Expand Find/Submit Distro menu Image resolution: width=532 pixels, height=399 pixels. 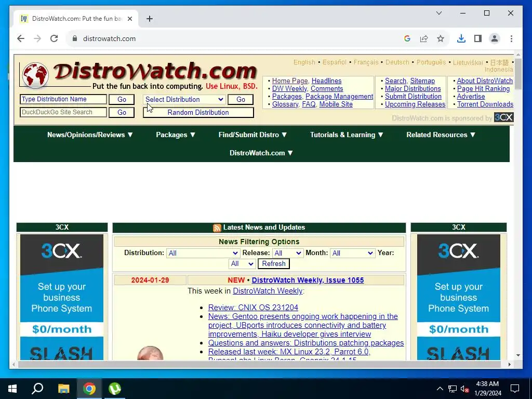[x=253, y=135]
